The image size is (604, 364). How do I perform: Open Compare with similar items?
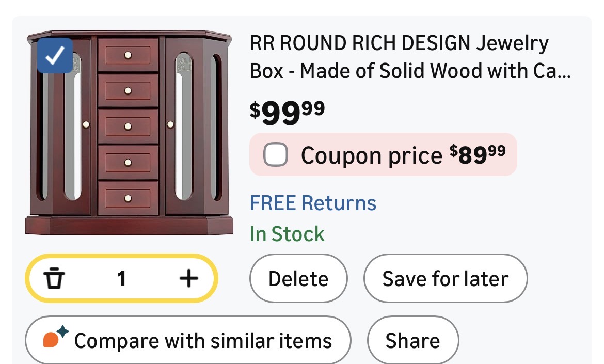202,341
